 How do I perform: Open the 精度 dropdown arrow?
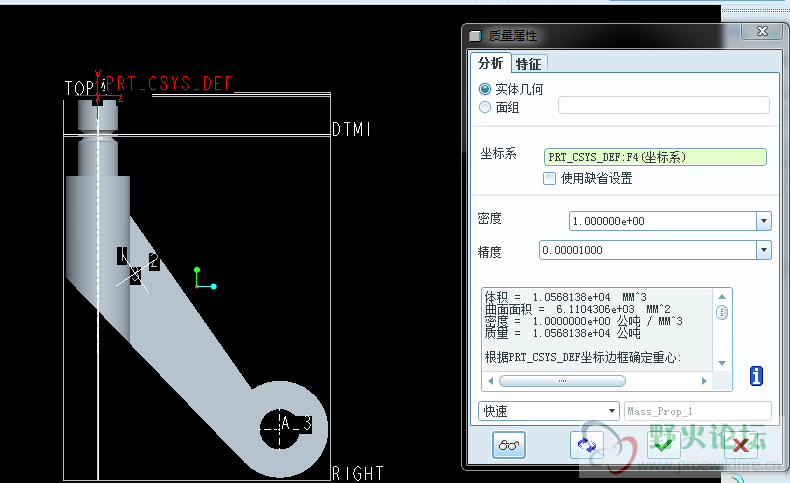point(764,250)
